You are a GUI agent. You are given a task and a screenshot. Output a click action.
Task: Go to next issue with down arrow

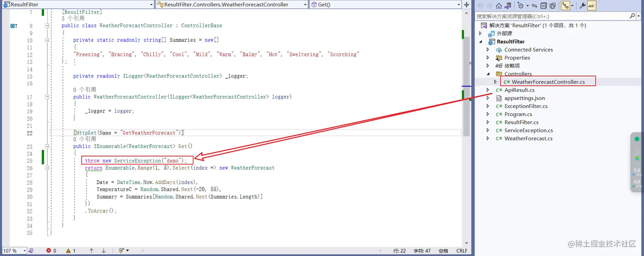104,251
